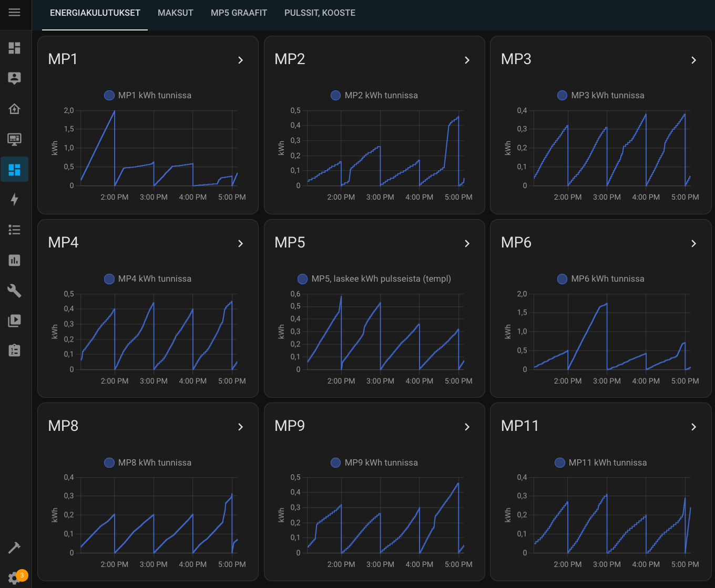This screenshot has height=588, width=715.
Task: Select the ENERGIAKULUTUKSET tab
Action: coord(95,13)
